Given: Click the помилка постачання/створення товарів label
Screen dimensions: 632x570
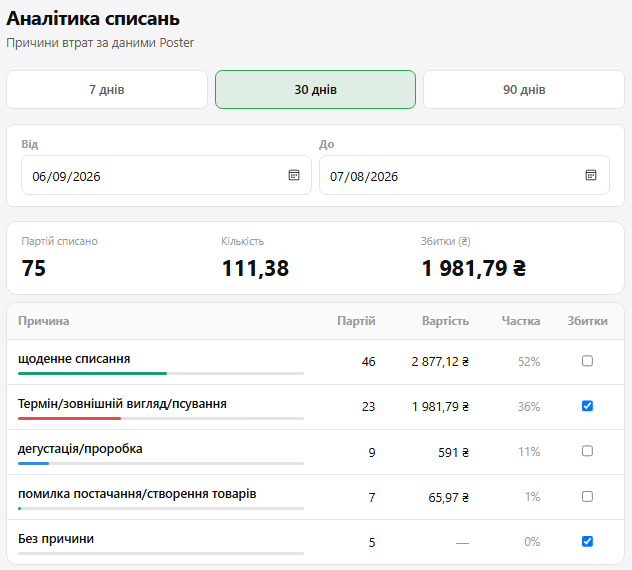Looking at the screenshot, I should [x=137, y=494].
